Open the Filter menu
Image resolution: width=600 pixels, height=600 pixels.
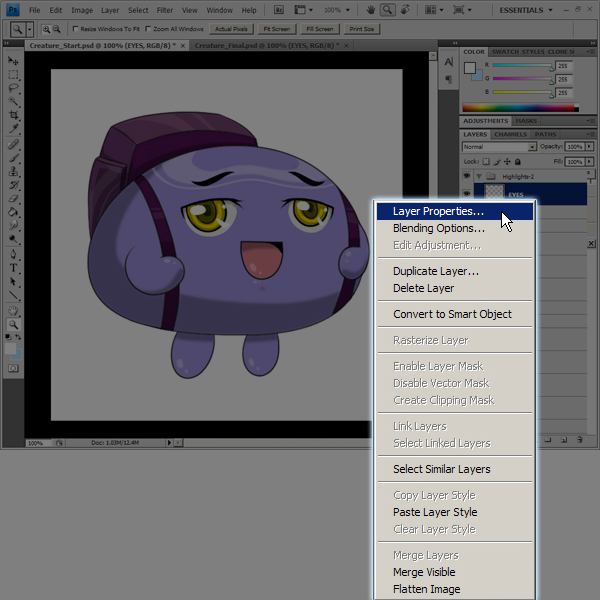pyautogui.click(x=165, y=10)
